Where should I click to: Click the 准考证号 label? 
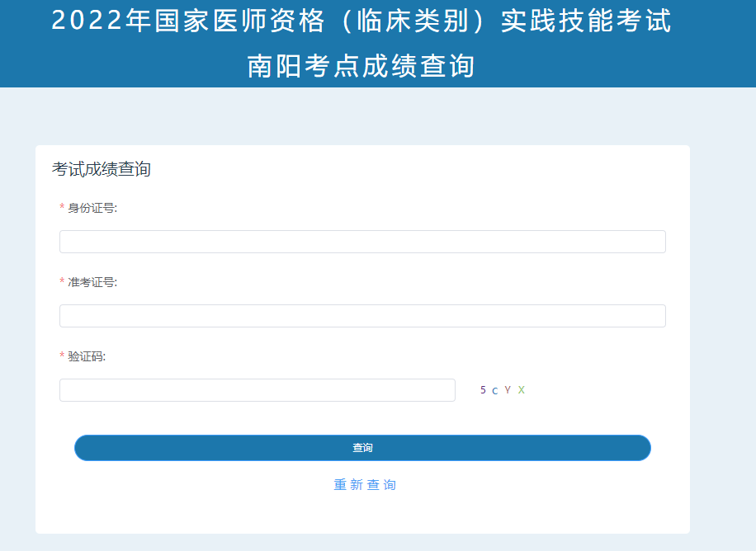pos(92,282)
